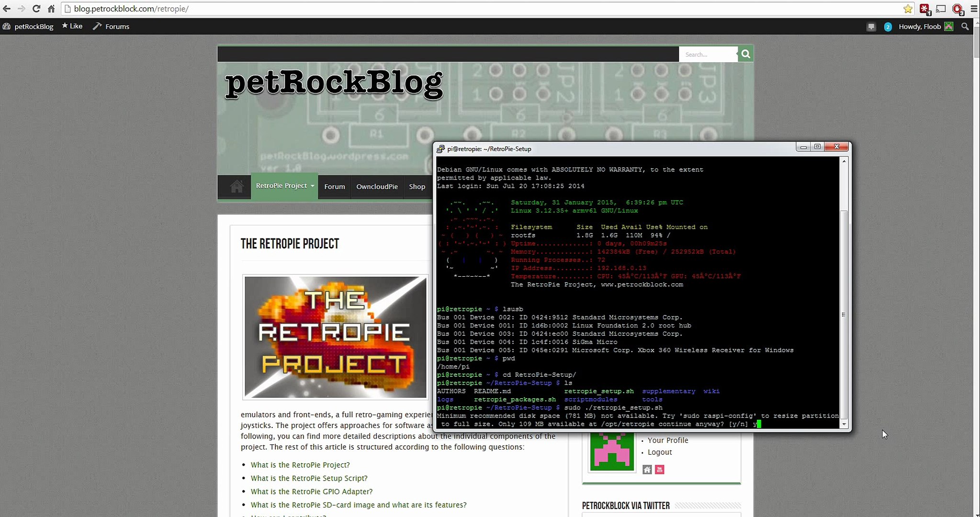Open the admin bar comments bubble icon
The image size is (980, 517).
[871, 27]
